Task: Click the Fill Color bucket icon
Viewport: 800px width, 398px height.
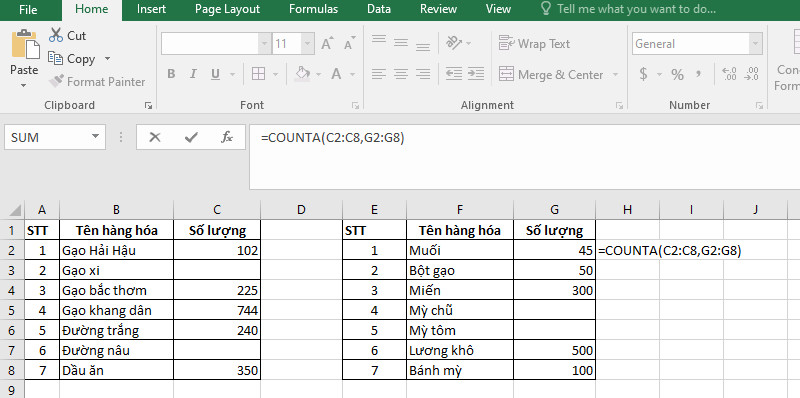Action: pos(303,74)
